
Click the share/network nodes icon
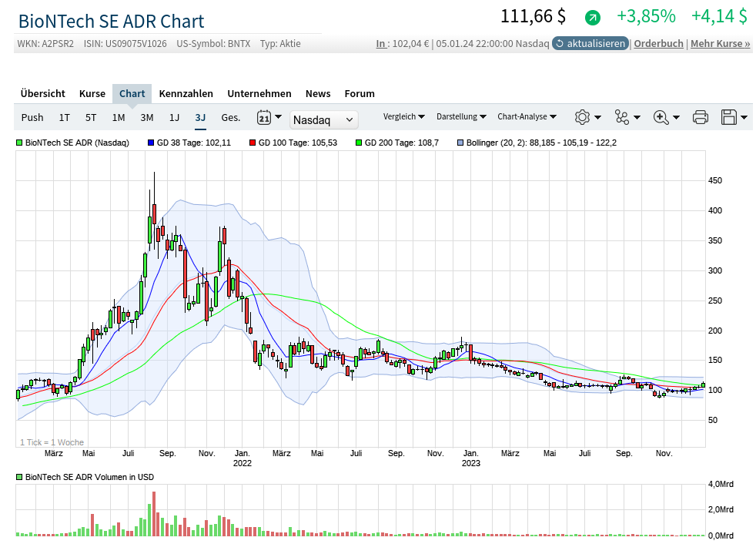621,117
